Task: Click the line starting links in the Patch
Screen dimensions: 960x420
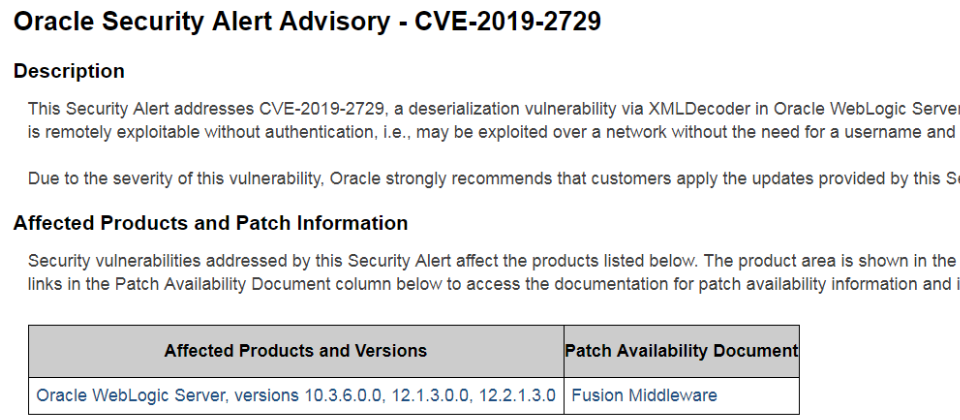Action: pos(493,284)
